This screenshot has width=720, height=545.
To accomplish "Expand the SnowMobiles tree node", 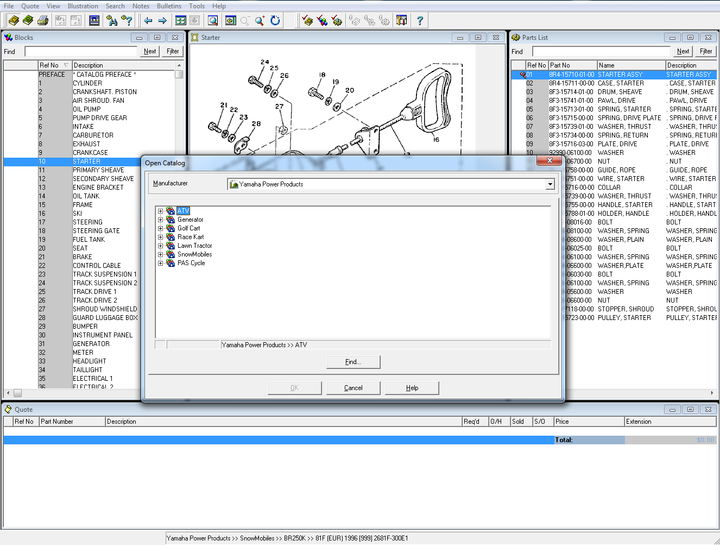I will coord(160,254).
